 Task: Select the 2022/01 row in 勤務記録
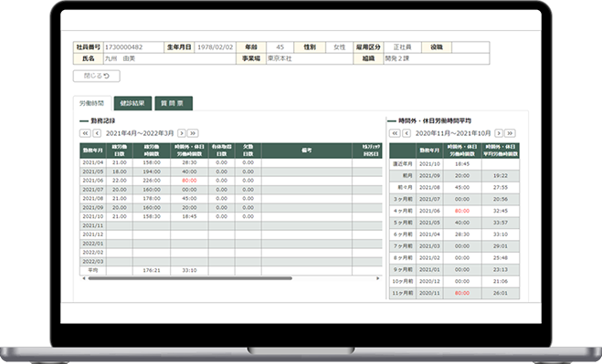click(231, 244)
